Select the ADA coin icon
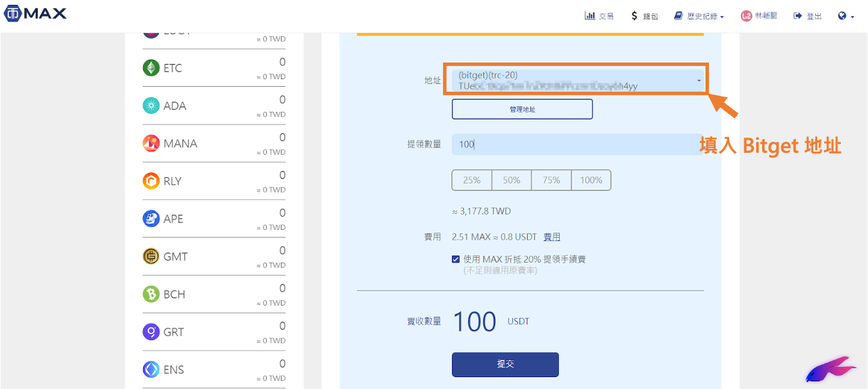This screenshot has width=868, height=389. pyautogui.click(x=151, y=106)
